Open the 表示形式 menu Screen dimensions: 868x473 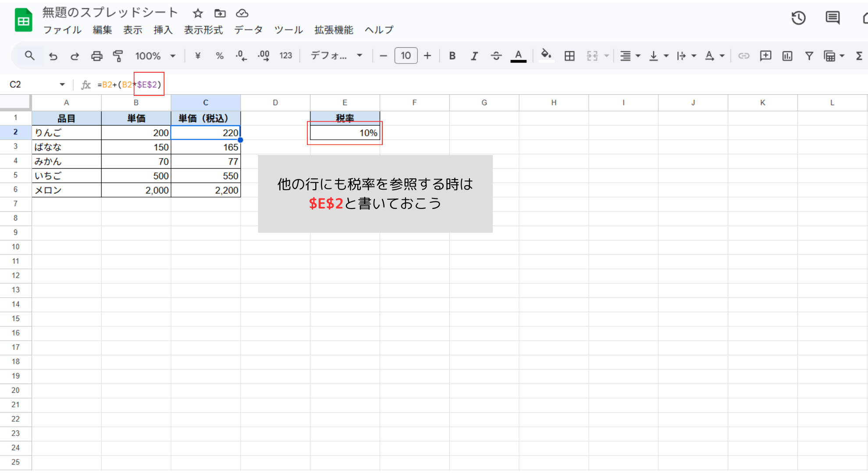pos(203,30)
